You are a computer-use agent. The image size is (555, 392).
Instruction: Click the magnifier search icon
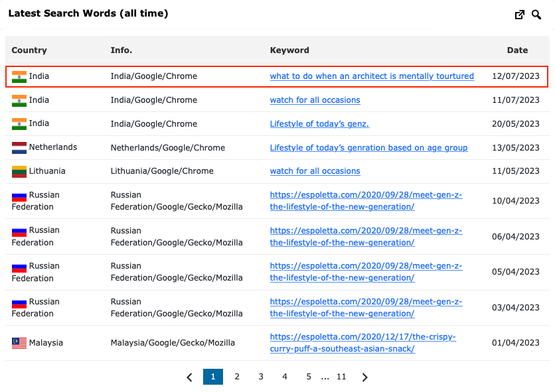pos(536,15)
